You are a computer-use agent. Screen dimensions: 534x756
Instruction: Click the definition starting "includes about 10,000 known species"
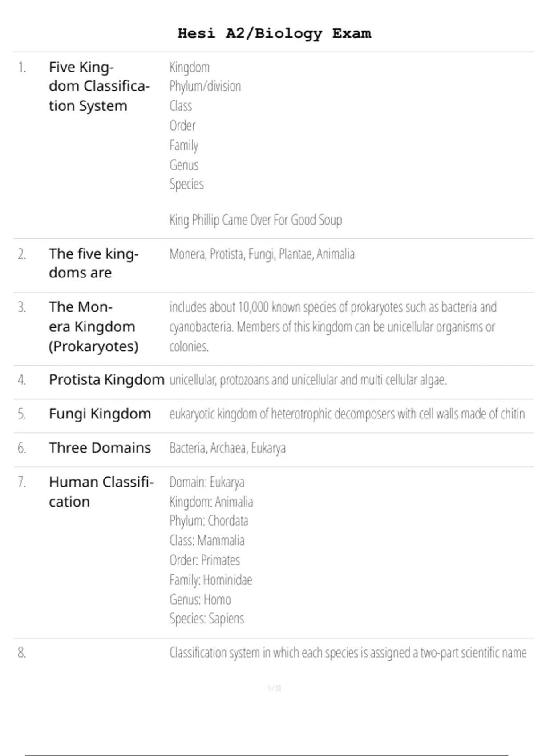332,326
